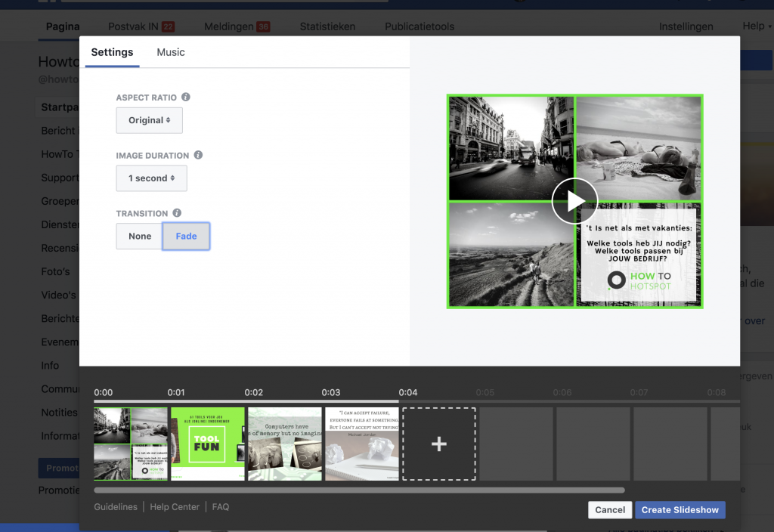
Task: Click the Create Slideshow button
Action: (x=680, y=510)
